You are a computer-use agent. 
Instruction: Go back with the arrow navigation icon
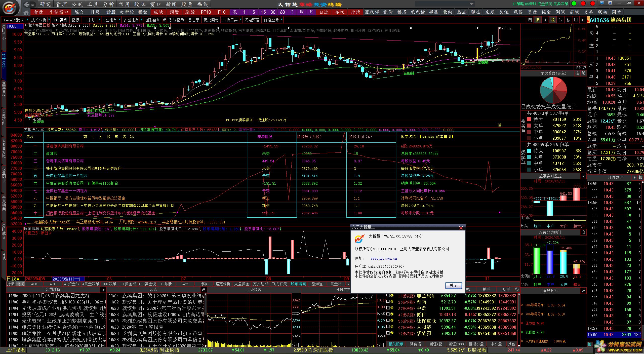coord(27,4)
